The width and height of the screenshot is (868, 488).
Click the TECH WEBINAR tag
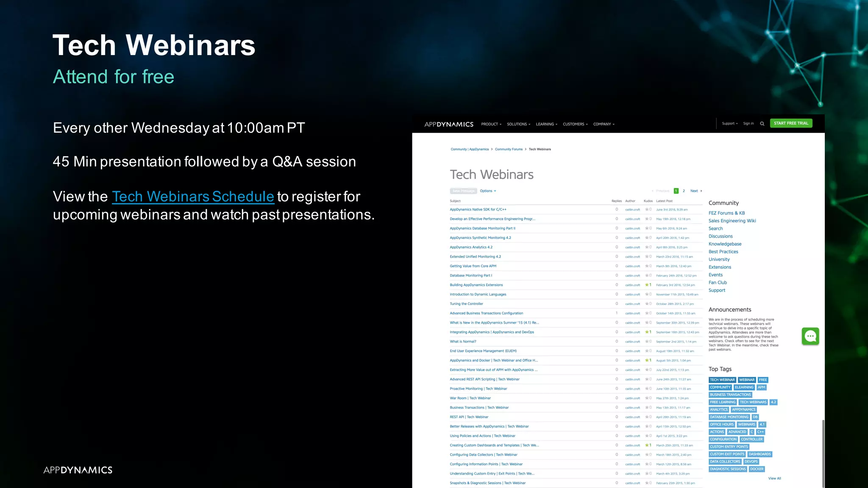tap(722, 380)
